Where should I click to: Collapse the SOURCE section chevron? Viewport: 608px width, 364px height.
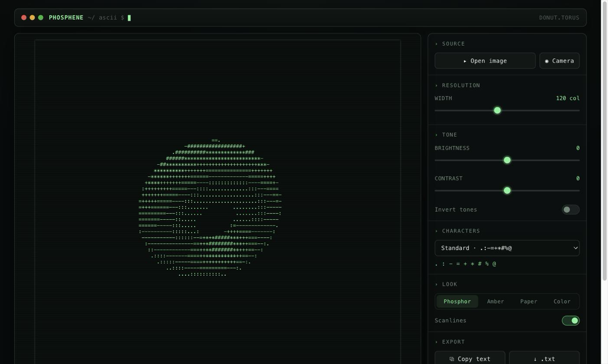pos(437,44)
